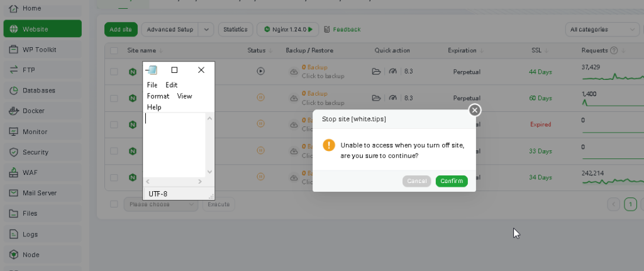Open the All categories dropdown

pyautogui.click(x=602, y=30)
